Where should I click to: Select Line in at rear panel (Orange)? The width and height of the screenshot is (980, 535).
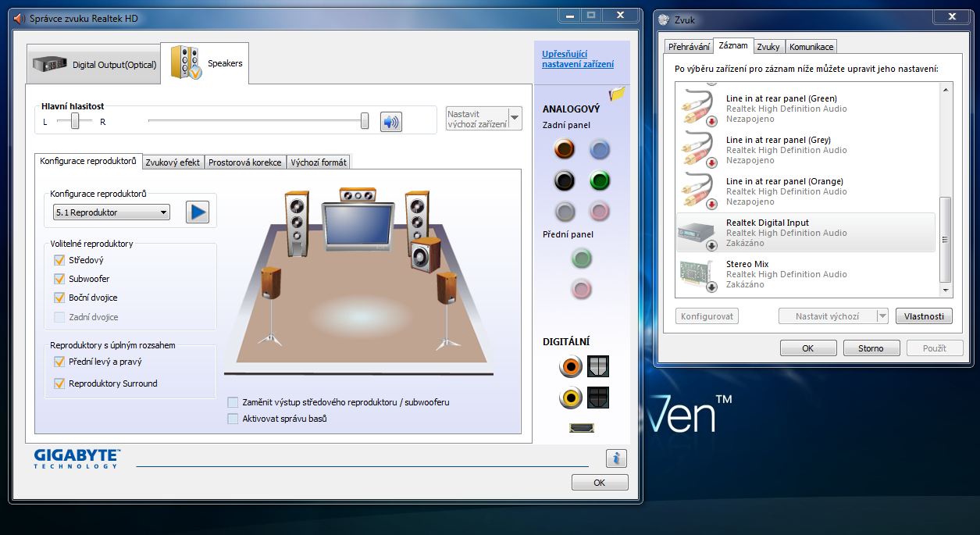[806, 191]
